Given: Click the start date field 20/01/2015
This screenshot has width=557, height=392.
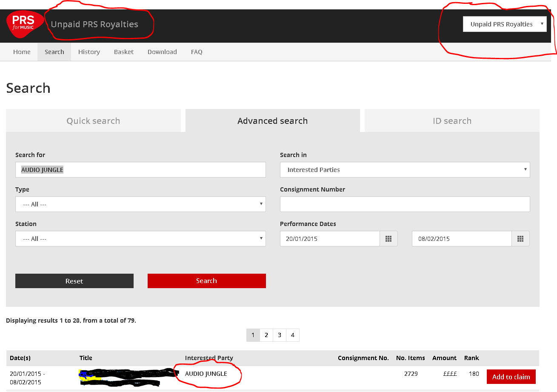Looking at the screenshot, I should point(330,239).
